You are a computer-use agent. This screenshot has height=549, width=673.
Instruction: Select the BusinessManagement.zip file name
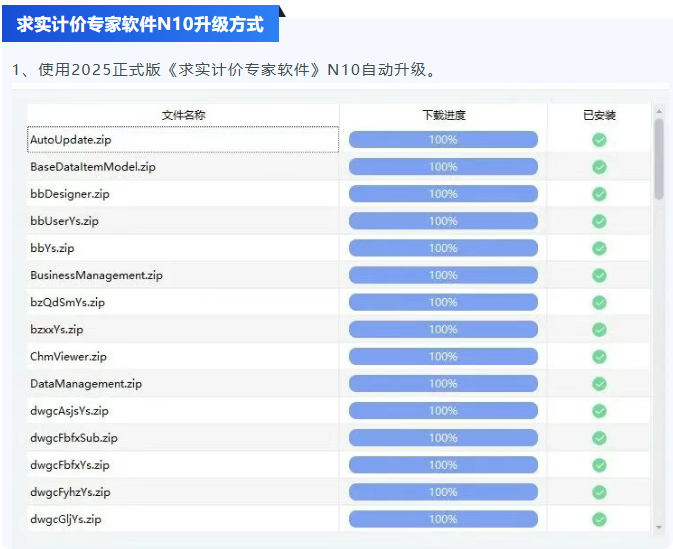pos(97,275)
